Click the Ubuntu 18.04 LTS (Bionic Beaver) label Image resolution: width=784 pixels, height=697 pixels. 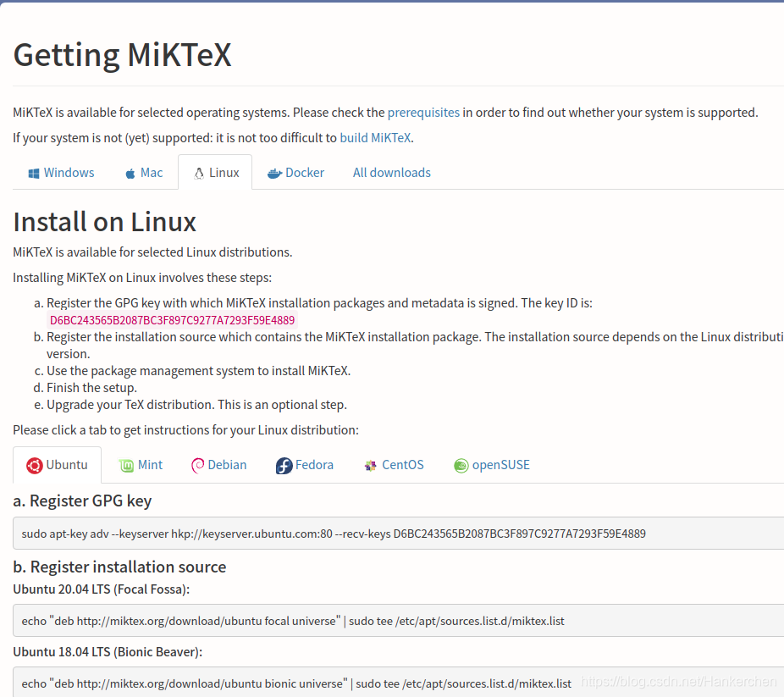point(108,652)
